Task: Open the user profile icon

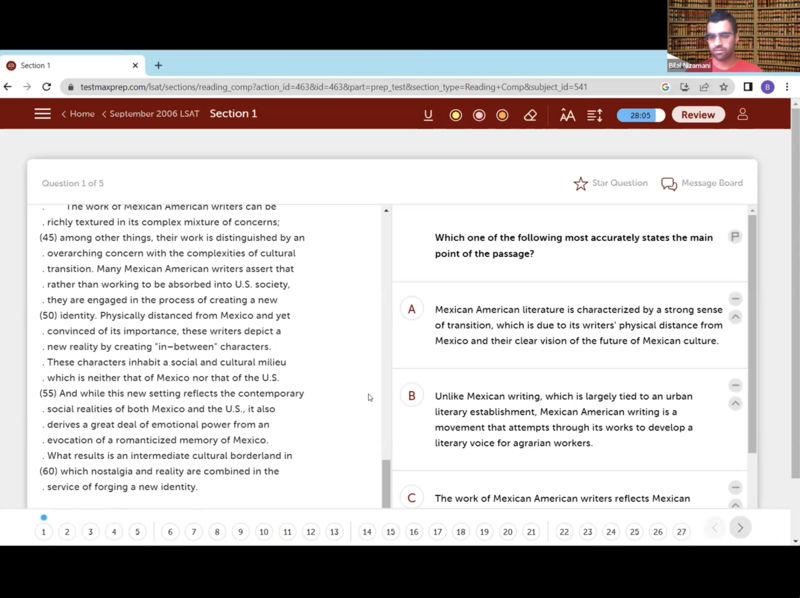Action: (742, 114)
